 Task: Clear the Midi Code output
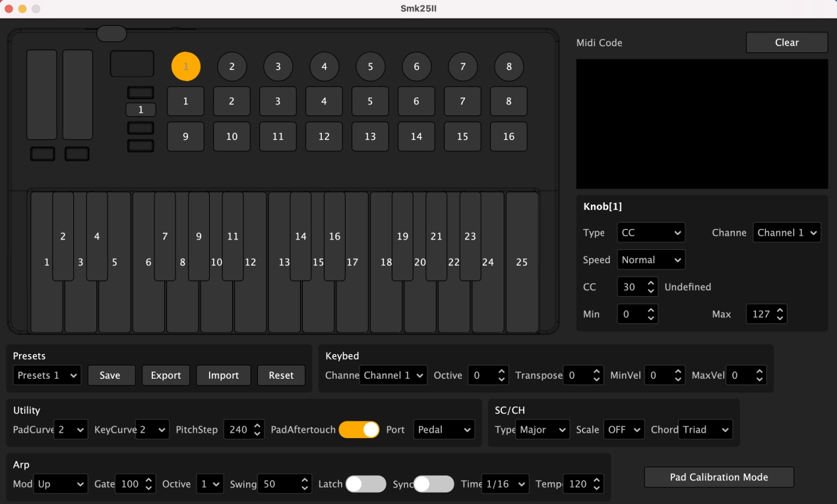coord(786,42)
